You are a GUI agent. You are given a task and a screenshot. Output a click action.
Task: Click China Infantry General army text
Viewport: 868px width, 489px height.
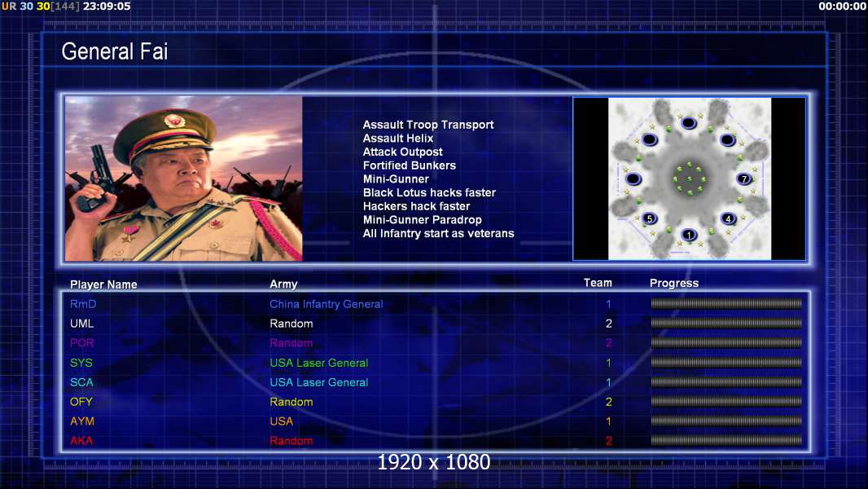click(327, 304)
